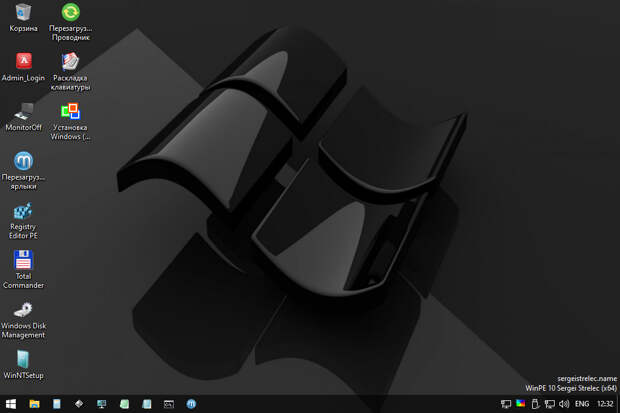This screenshot has height=413, width=620.
Task: Open the volume speaker tray icon
Action: click(563, 403)
